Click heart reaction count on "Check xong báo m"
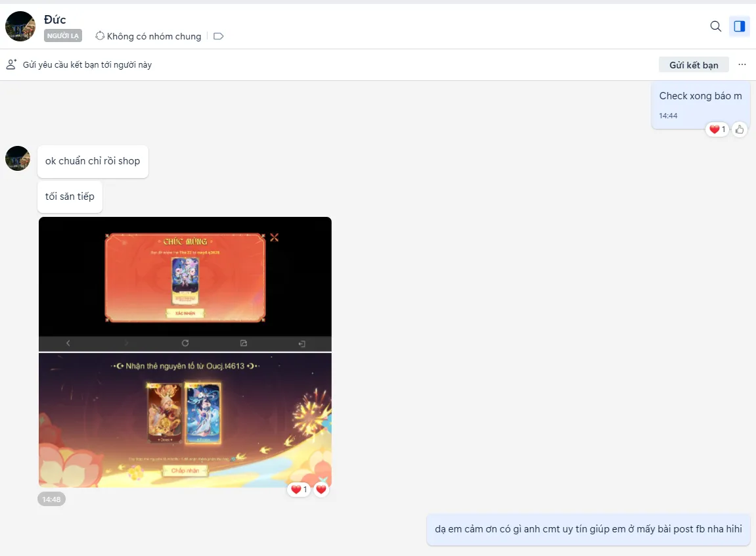Image resolution: width=756 pixels, height=556 pixels. 717,129
